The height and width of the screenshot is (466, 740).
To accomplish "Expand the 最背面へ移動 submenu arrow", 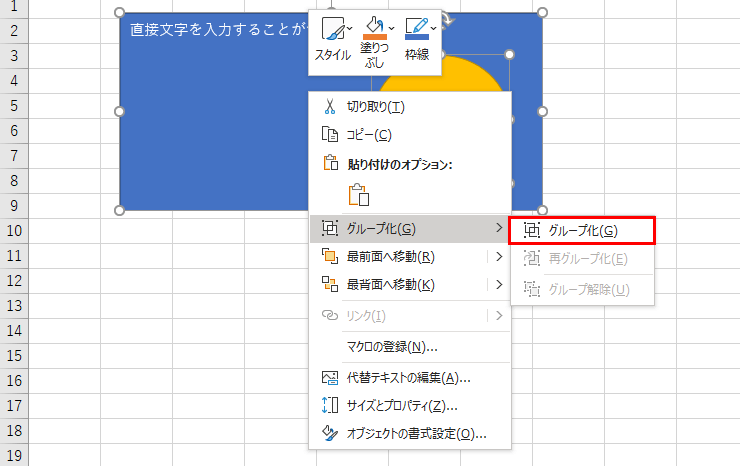I will pyautogui.click(x=499, y=285).
